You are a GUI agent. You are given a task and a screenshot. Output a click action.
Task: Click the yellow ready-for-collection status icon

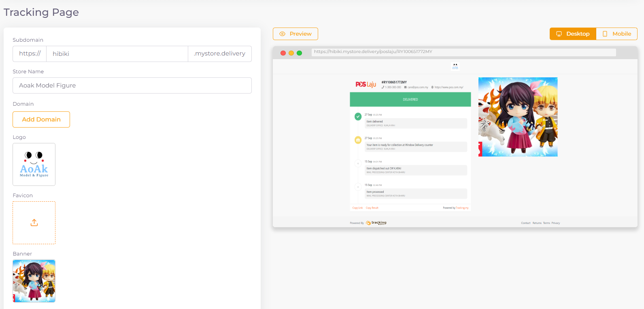click(x=358, y=140)
